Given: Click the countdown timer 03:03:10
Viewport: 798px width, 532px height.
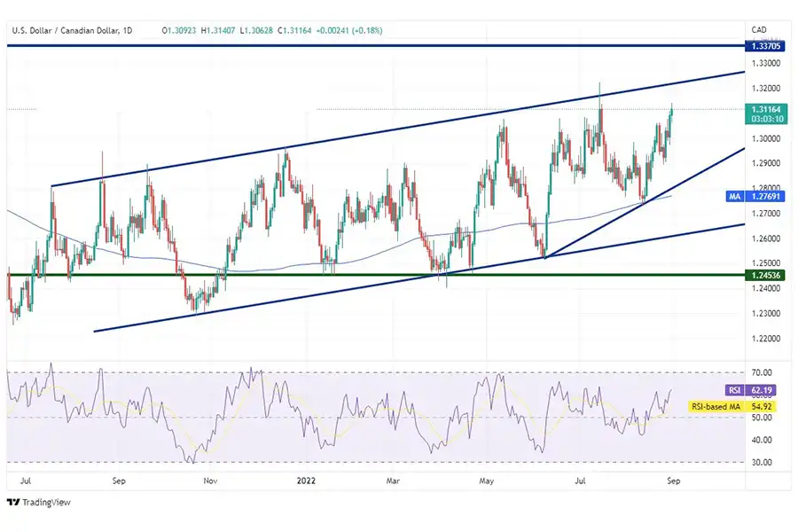Looking at the screenshot, I should [x=766, y=119].
